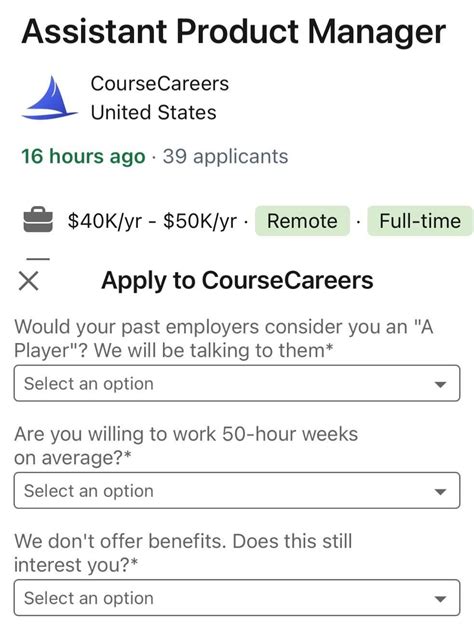Select the Full-time tag

(x=420, y=221)
